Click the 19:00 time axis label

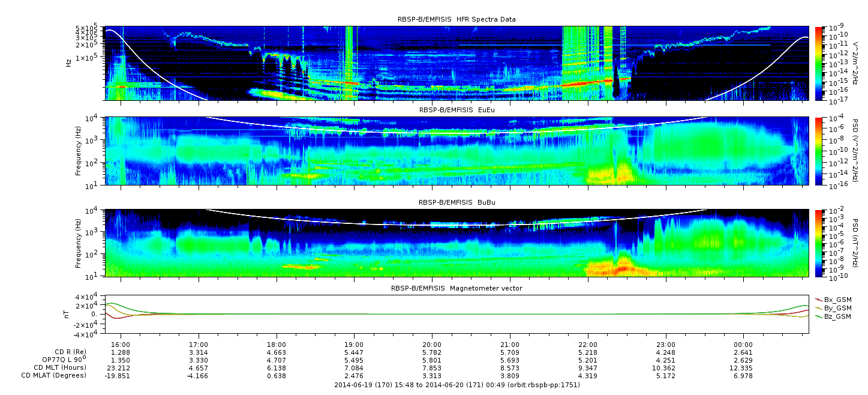(x=355, y=344)
